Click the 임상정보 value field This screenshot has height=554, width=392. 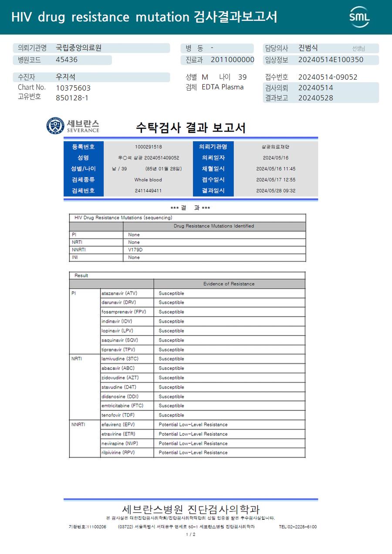click(x=331, y=60)
